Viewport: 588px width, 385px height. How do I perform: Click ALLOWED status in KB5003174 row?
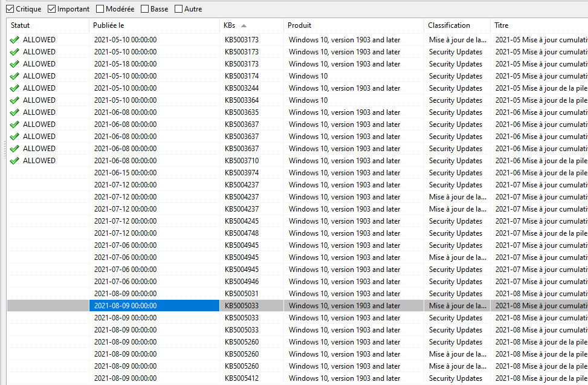coord(39,76)
